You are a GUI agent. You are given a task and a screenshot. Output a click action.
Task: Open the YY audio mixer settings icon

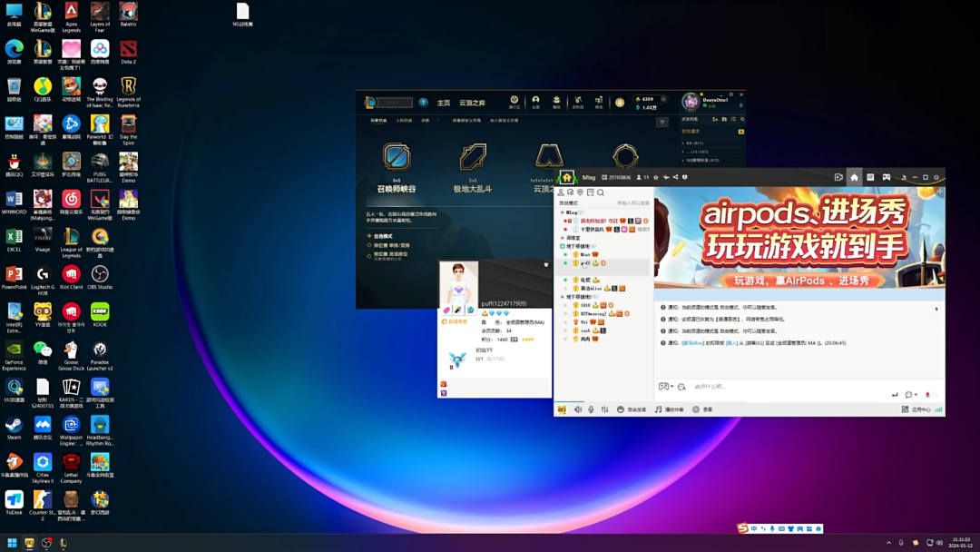[x=604, y=409]
